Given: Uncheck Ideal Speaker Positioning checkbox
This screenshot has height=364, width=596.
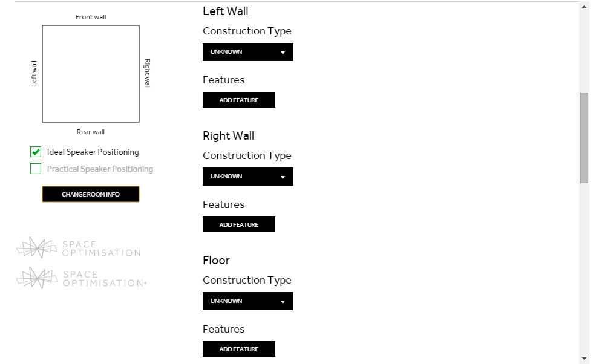Looking at the screenshot, I should (x=36, y=152).
